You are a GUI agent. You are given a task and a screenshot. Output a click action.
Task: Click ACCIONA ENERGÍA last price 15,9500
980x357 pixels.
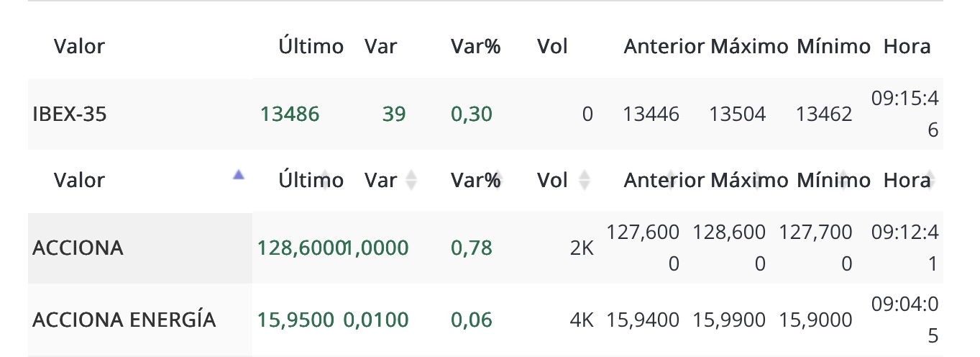point(296,320)
